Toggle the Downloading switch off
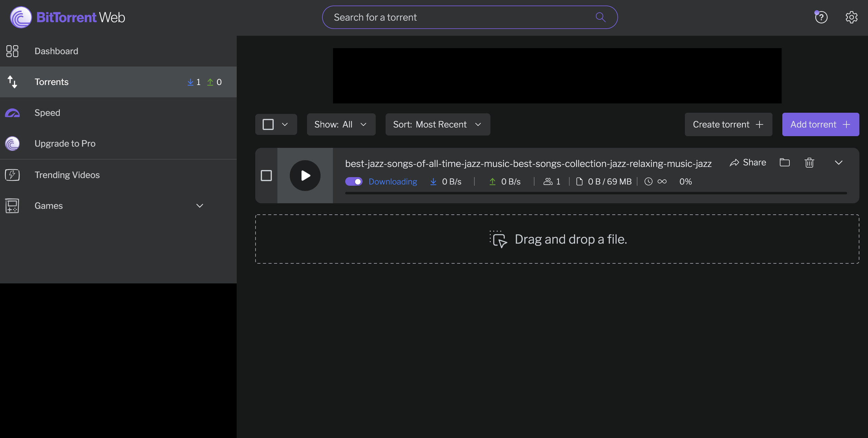This screenshot has width=868, height=438. 354,182
